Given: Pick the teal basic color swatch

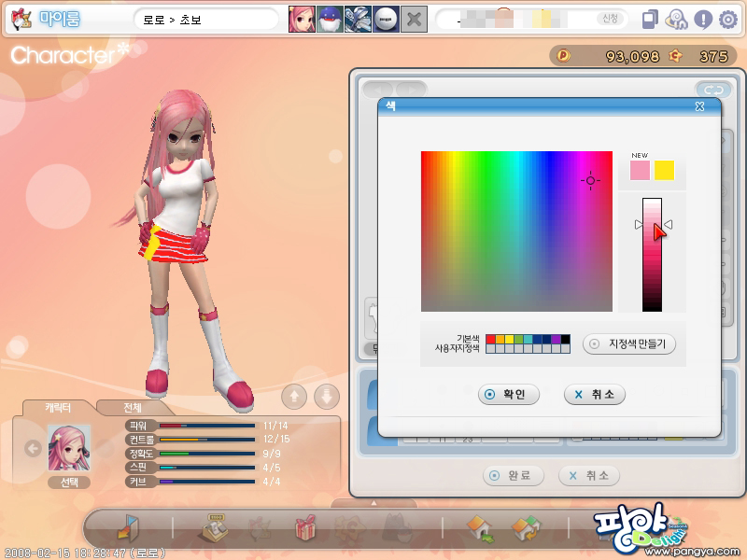Looking at the screenshot, I should pos(528,339).
